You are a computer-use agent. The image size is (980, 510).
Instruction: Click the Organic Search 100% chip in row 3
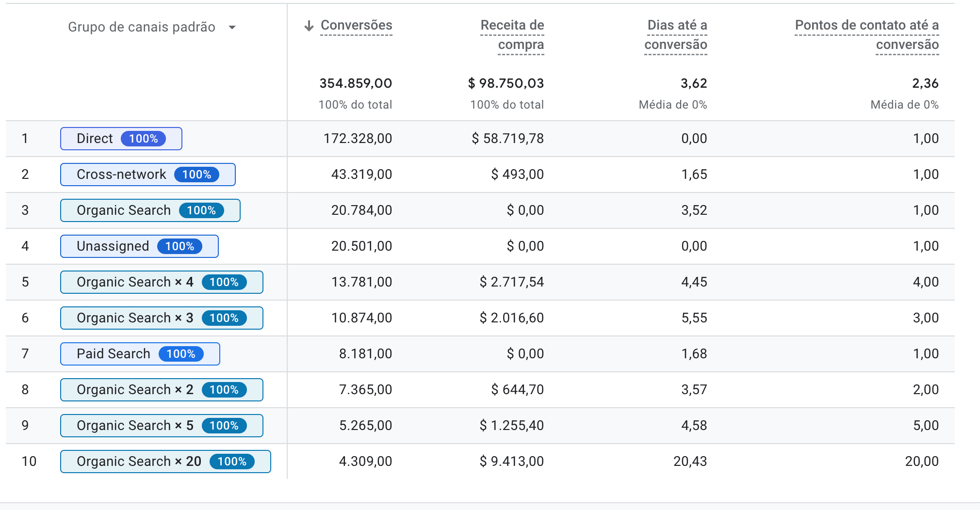pos(150,210)
